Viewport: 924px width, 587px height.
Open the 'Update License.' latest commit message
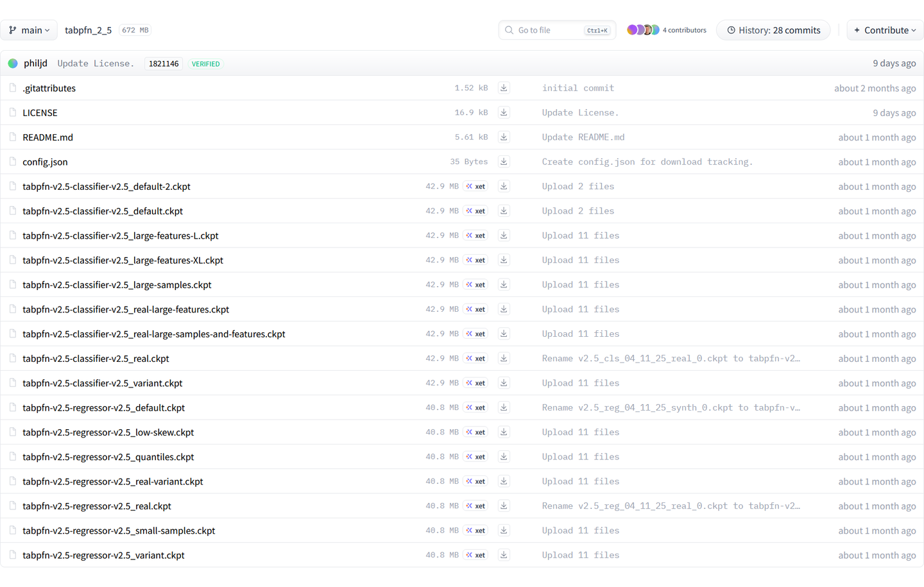pyautogui.click(x=96, y=64)
